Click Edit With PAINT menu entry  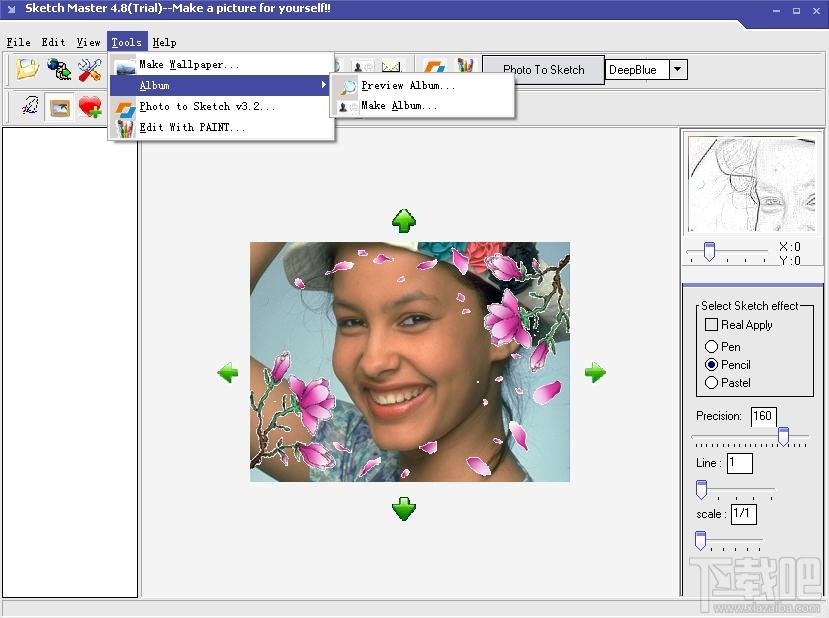click(192, 128)
